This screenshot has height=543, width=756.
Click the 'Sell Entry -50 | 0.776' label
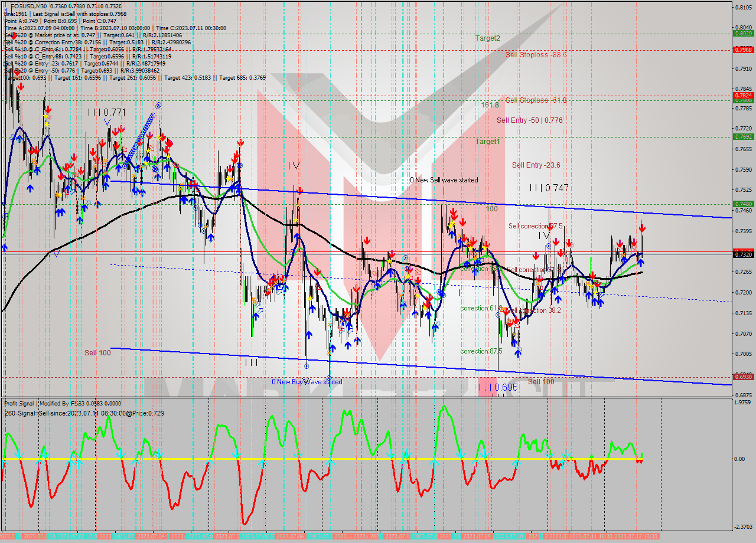pyautogui.click(x=529, y=120)
